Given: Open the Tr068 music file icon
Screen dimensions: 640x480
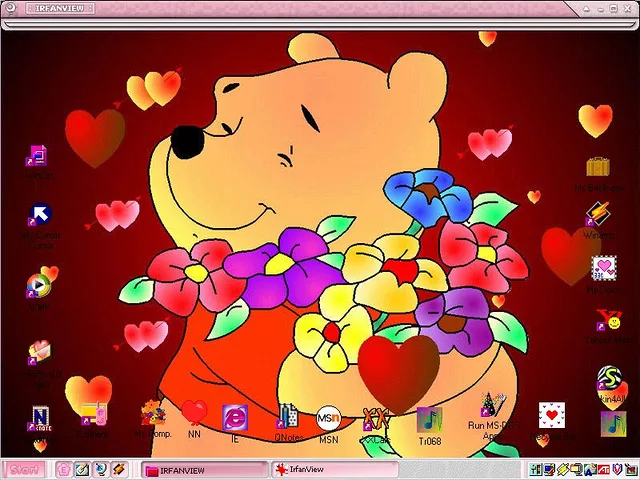Looking at the screenshot, I should (429, 420).
